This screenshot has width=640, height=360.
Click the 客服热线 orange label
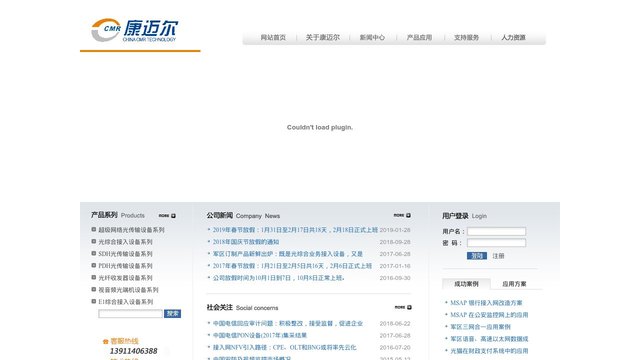point(124,341)
